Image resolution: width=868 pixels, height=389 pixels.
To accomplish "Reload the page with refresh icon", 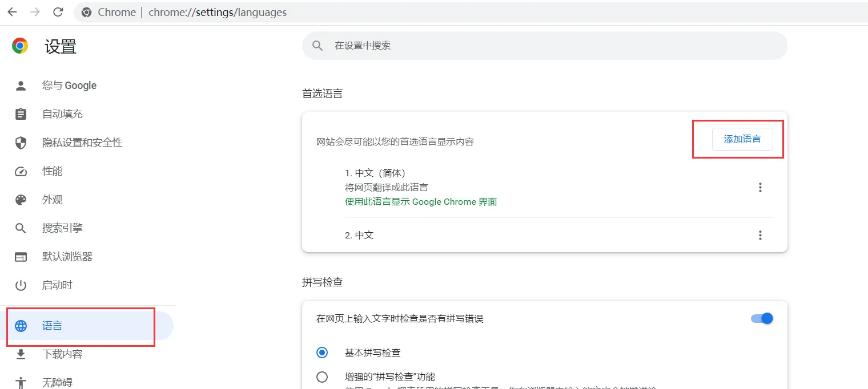I will 58,12.
